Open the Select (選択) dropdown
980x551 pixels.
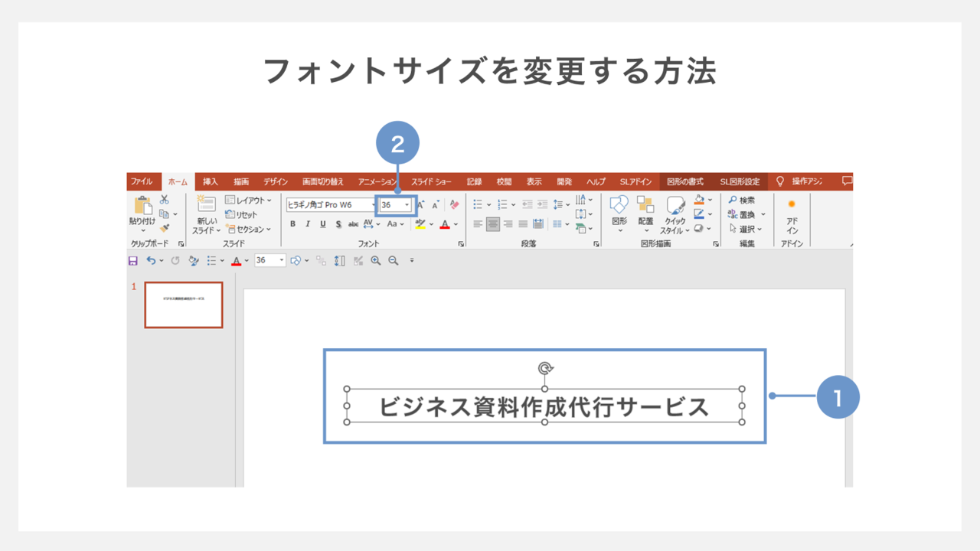(x=745, y=229)
